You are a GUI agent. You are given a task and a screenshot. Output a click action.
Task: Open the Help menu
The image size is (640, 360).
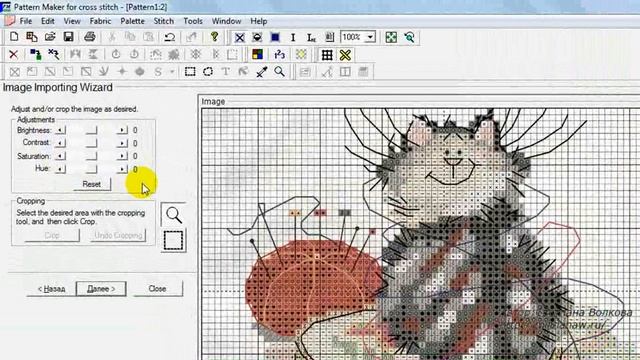(x=259, y=21)
